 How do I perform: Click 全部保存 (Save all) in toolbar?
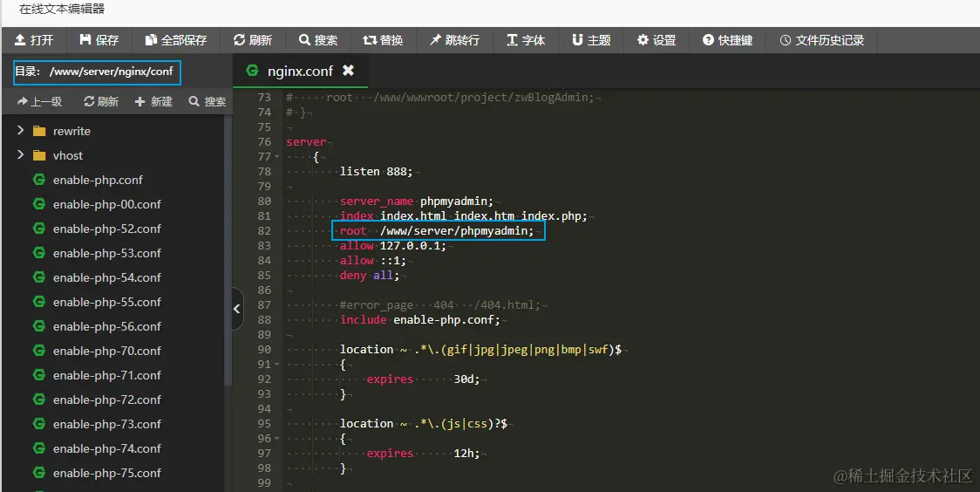pos(175,40)
